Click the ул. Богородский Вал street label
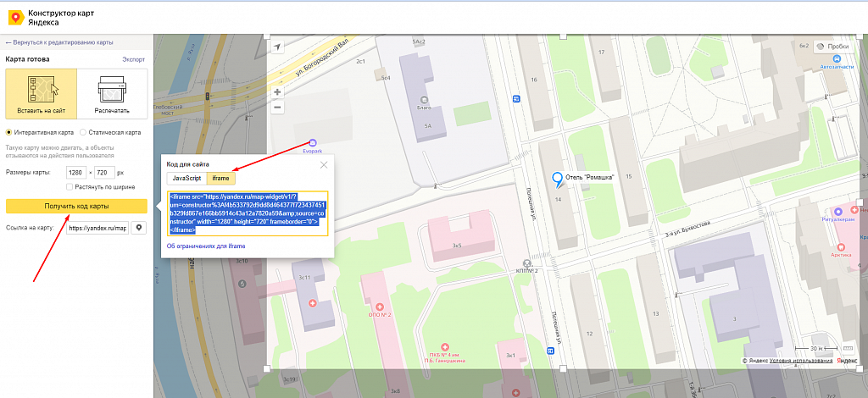 [x=322, y=57]
